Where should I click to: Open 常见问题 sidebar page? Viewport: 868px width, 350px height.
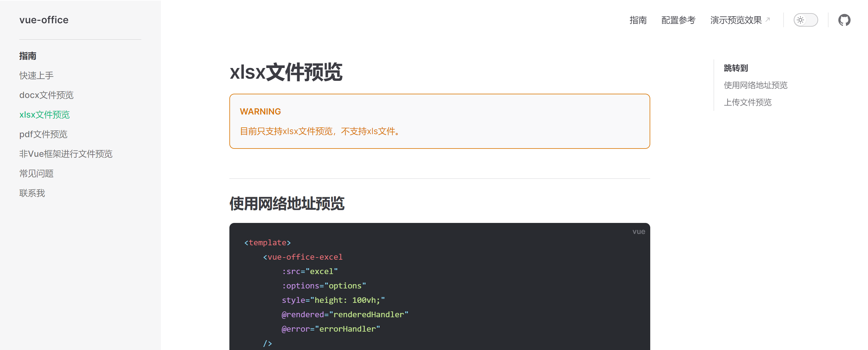pos(36,173)
